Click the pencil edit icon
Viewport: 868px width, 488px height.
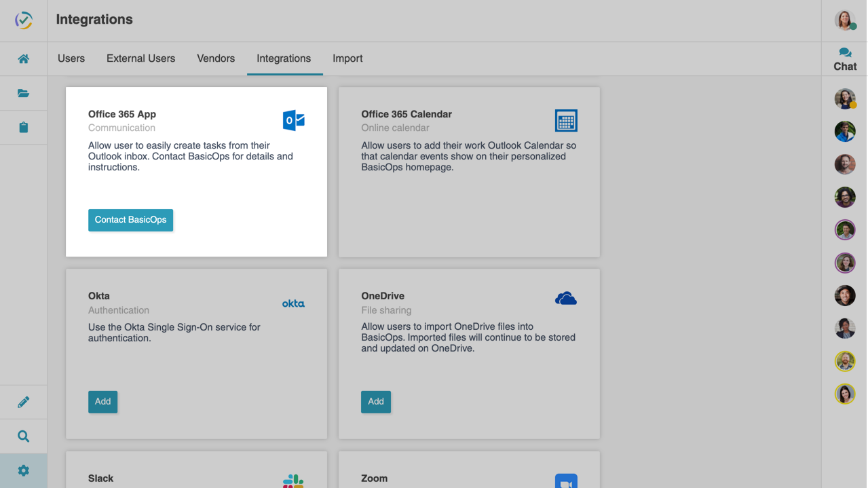23,402
